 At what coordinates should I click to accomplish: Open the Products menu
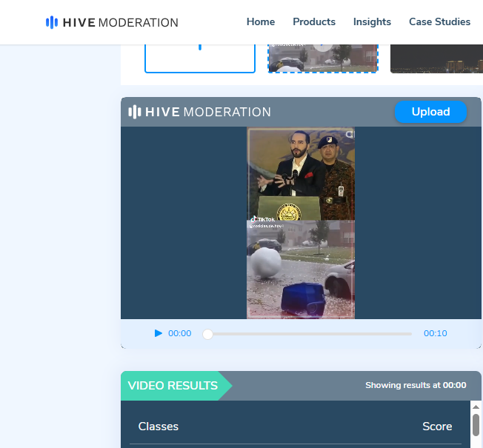pyautogui.click(x=314, y=21)
